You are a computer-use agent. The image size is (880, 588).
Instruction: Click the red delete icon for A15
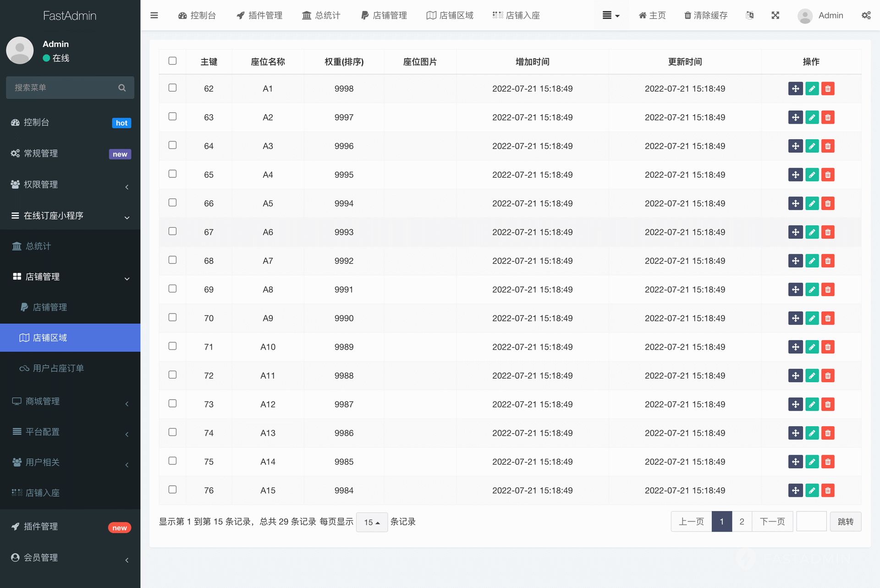click(828, 490)
